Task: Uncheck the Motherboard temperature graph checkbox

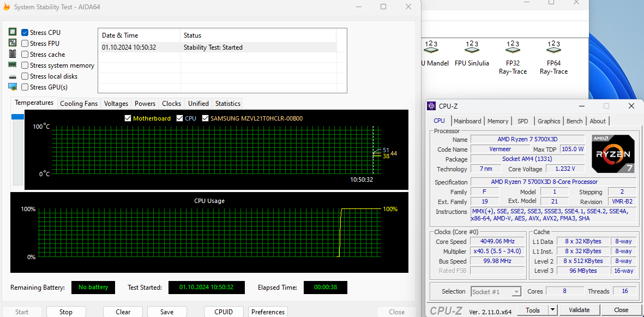Action: point(128,118)
